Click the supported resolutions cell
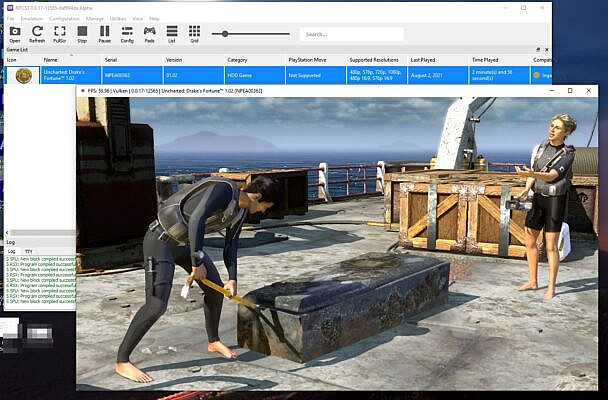 (x=377, y=75)
